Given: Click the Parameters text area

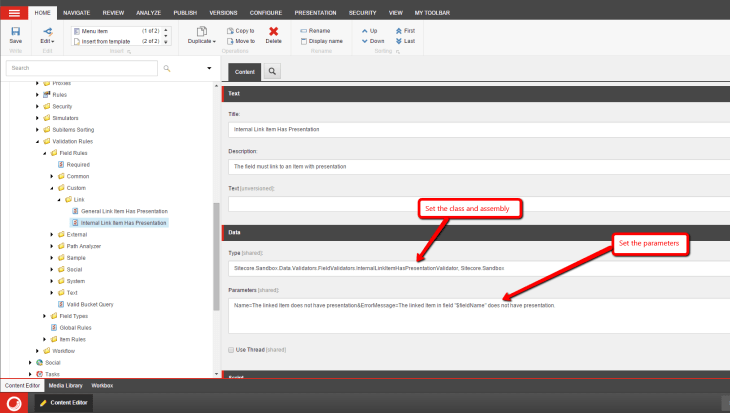Looking at the screenshot, I should [479, 316].
